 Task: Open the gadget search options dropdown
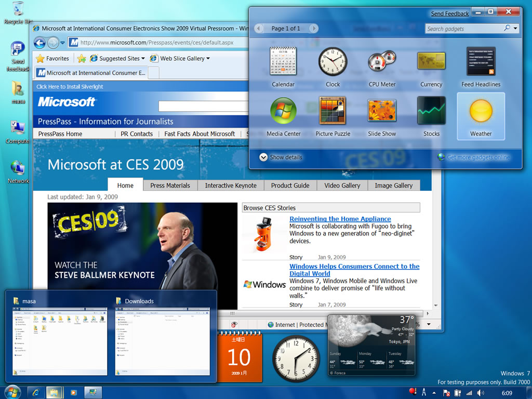tap(515, 29)
